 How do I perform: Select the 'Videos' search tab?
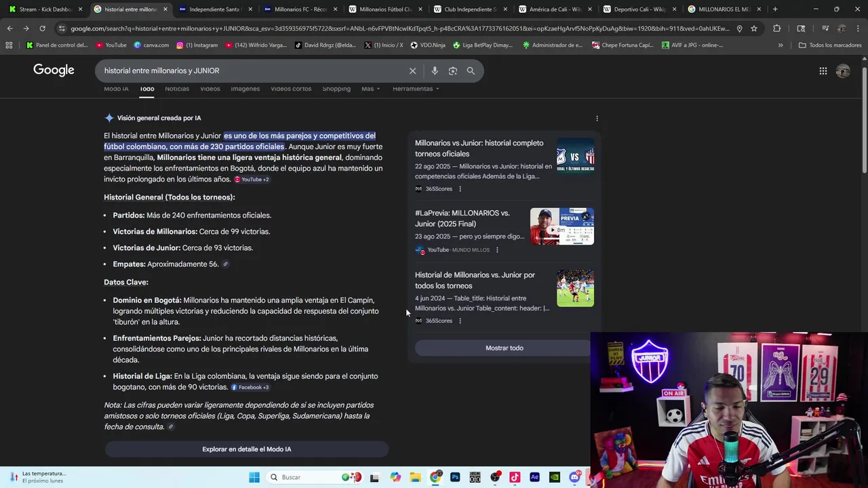tap(210, 89)
